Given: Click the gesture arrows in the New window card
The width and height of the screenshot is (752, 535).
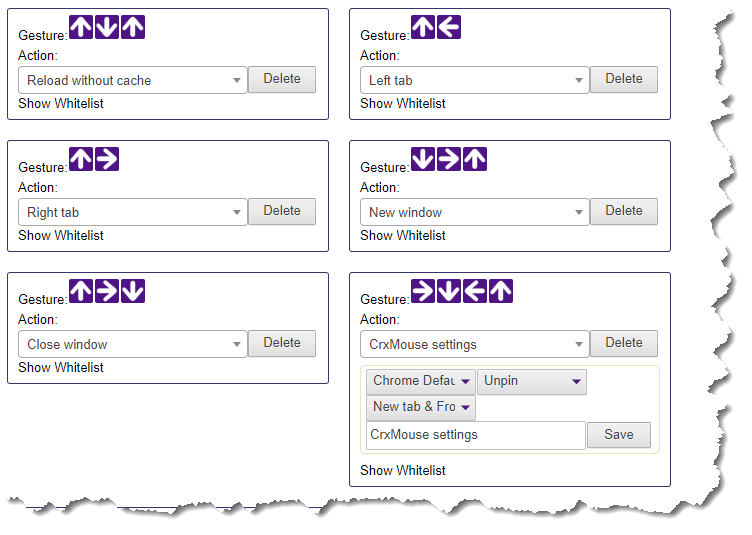Looking at the screenshot, I should click(449, 159).
